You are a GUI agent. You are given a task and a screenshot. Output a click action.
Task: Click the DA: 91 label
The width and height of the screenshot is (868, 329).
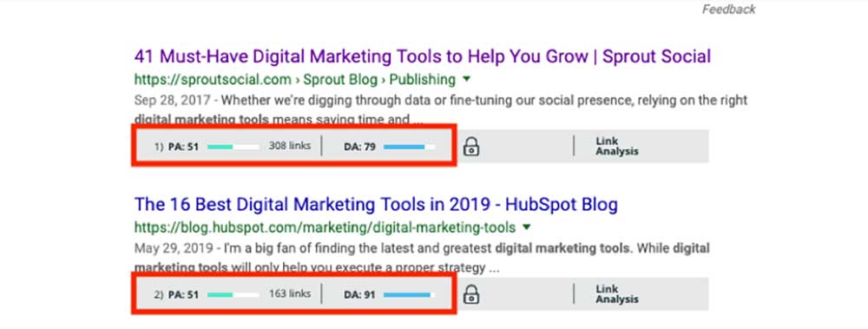click(x=360, y=294)
